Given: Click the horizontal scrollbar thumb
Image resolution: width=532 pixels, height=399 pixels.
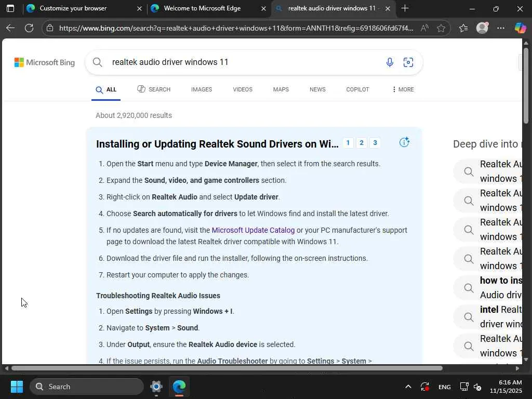Looking at the screenshot, I should (227, 368).
